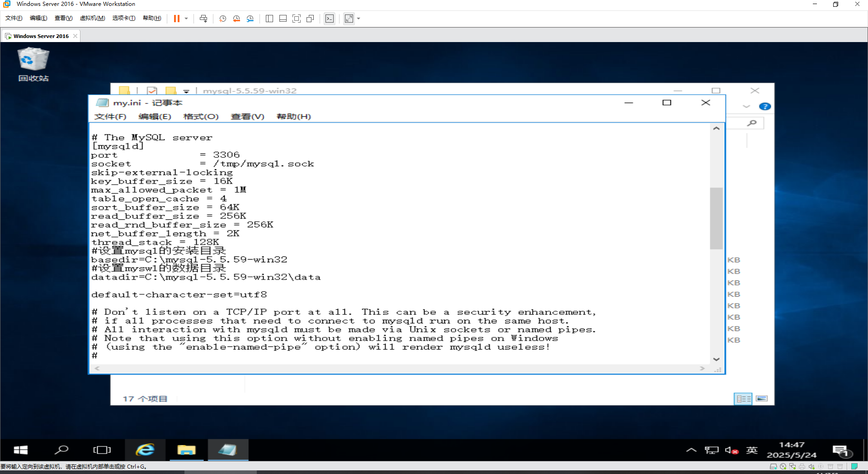Close the Windows Server 2016 tab
868x474 pixels.
pos(75,36)
